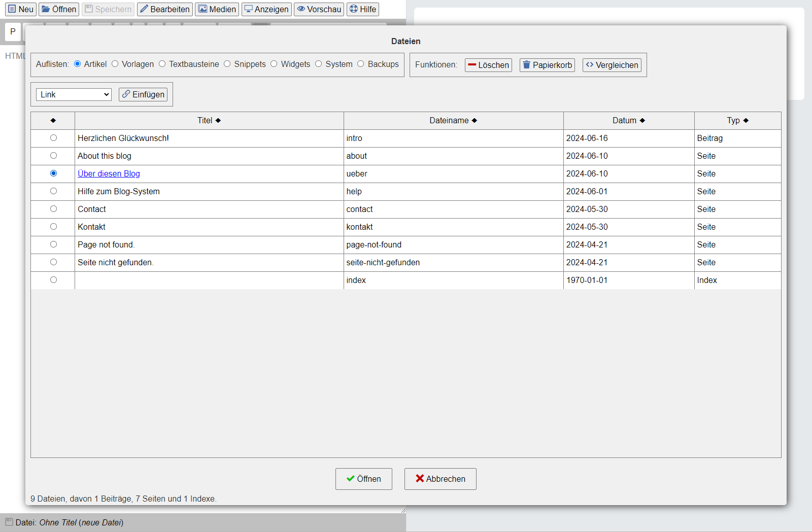Click the Neu toolbar button
812x532 pixels.
[21, 9]
